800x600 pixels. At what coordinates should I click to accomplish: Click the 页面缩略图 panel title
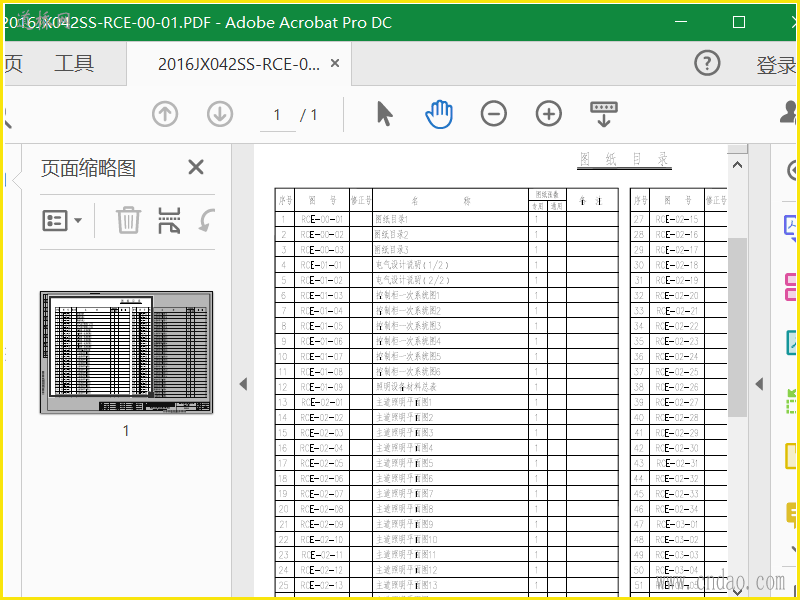pos(88,168)
